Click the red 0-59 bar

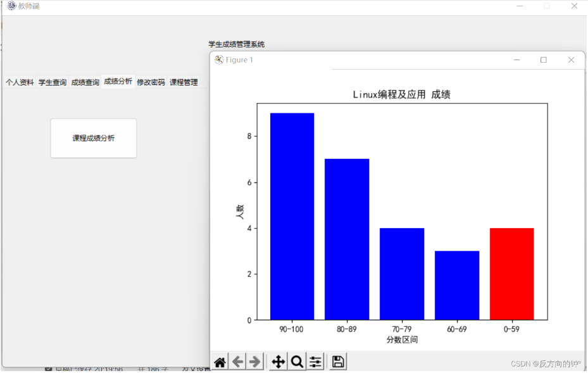point(512,274)
